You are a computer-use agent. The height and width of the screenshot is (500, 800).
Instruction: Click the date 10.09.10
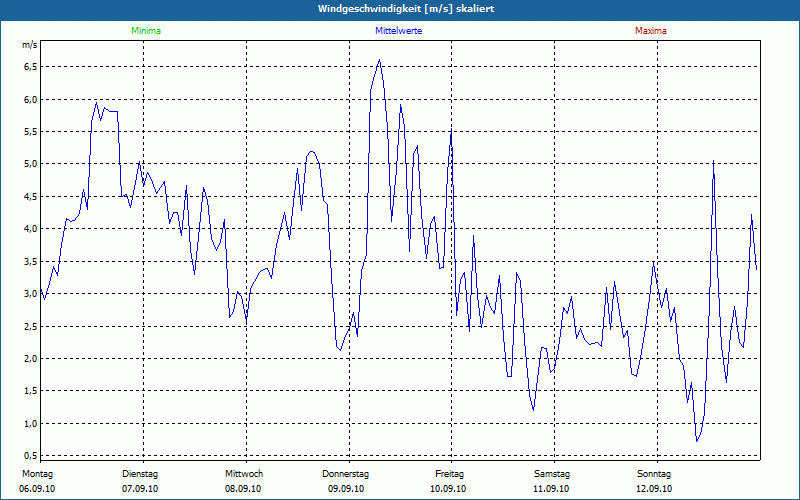coord(448,489)
